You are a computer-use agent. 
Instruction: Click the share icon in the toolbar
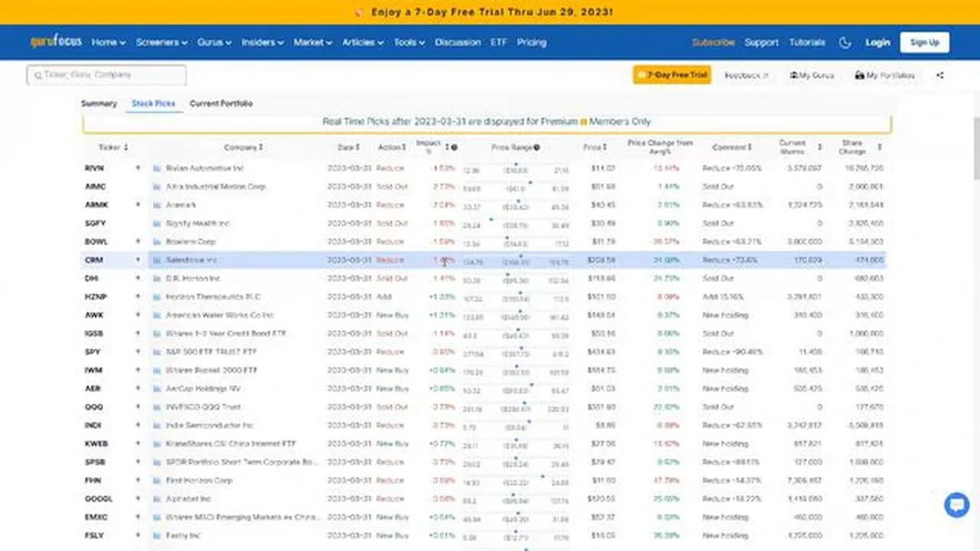[940, 75]
